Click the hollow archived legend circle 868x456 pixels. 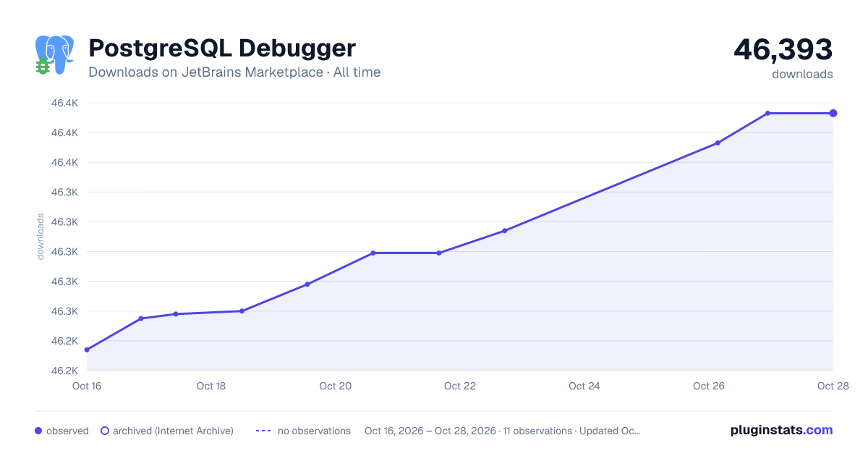105,431
